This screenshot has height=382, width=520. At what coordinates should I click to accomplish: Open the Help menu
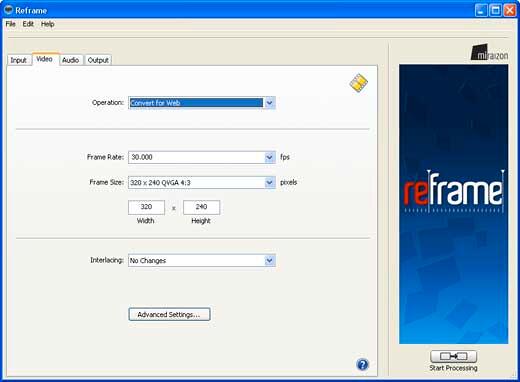[48, 24]
